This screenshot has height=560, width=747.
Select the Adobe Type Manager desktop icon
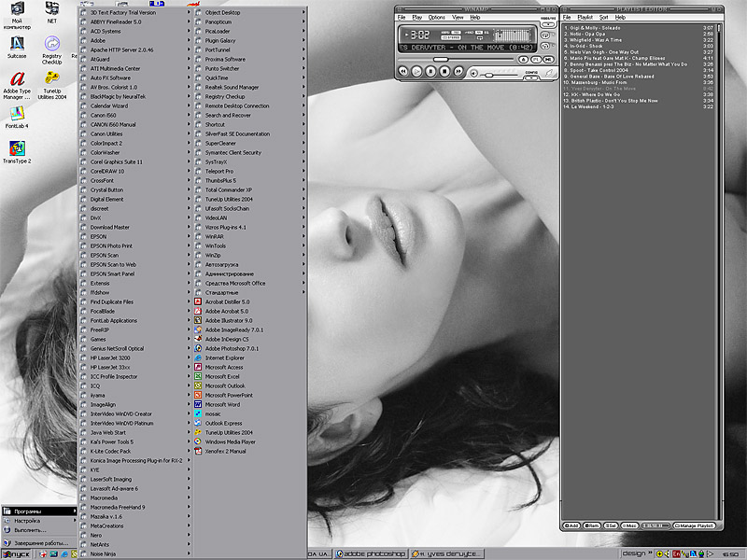click(17, 85)
